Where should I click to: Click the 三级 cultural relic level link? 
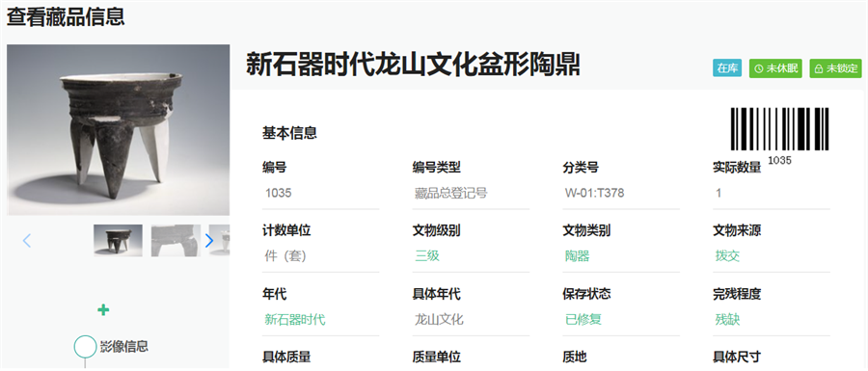[x=427, y=256]
